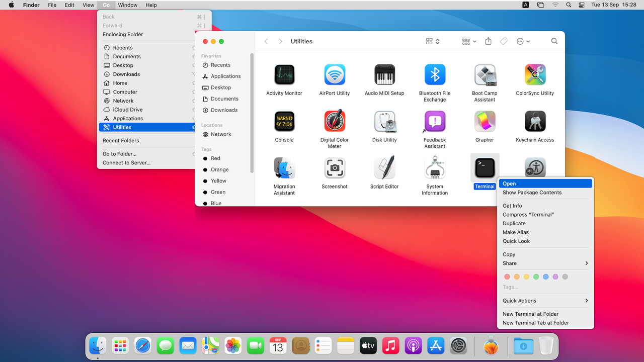Open Safari from the Dock
The height and width of the screenshot is (362, 644).
pyautogui.click(x=143, y=346)
